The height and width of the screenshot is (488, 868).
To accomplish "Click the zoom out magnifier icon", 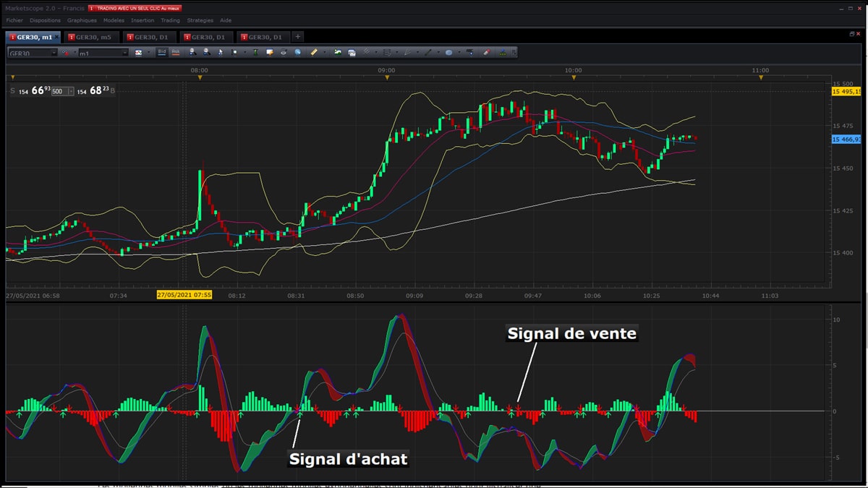I will click(x=207, y=52).
